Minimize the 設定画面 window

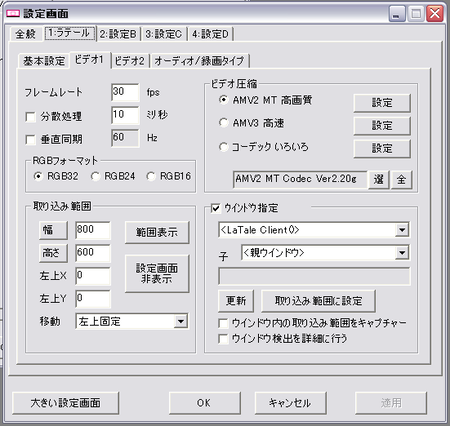(x=397, y=14)
